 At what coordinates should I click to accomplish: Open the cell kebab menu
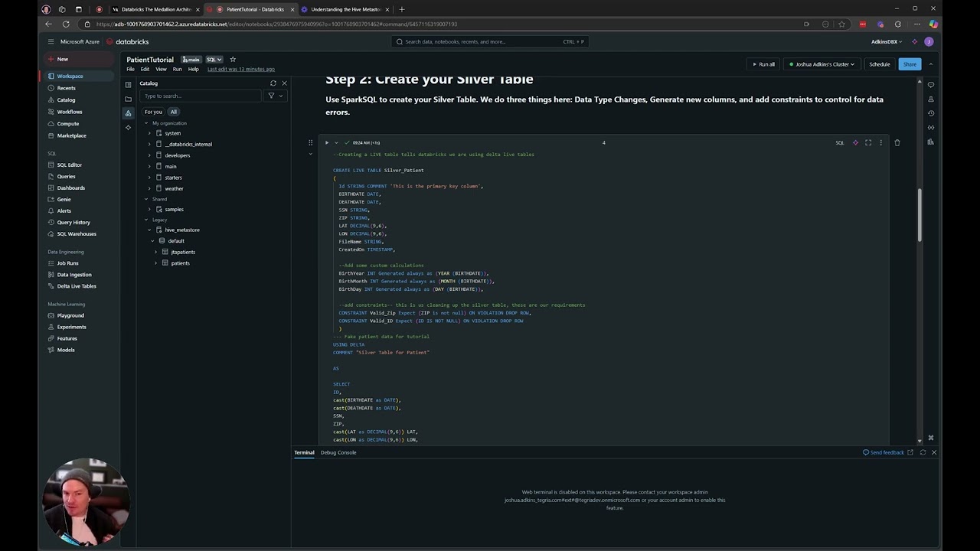click(880, 142)
